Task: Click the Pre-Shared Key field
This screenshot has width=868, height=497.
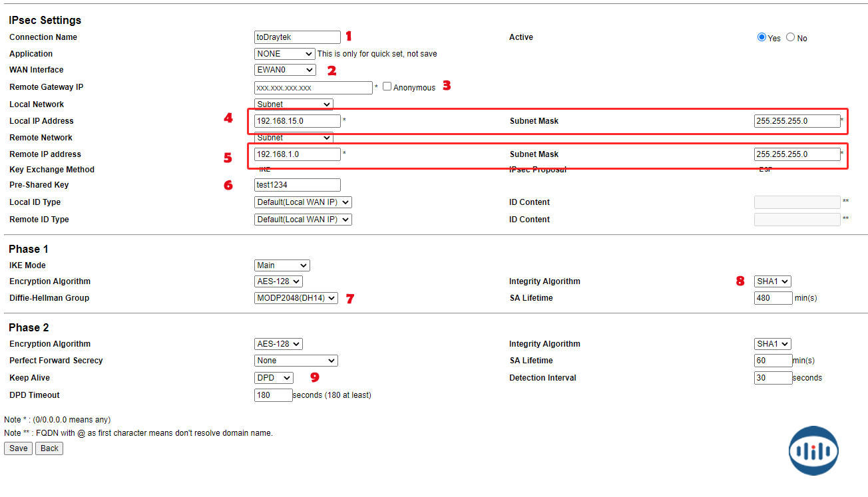Action: click(x=297, y=185)
